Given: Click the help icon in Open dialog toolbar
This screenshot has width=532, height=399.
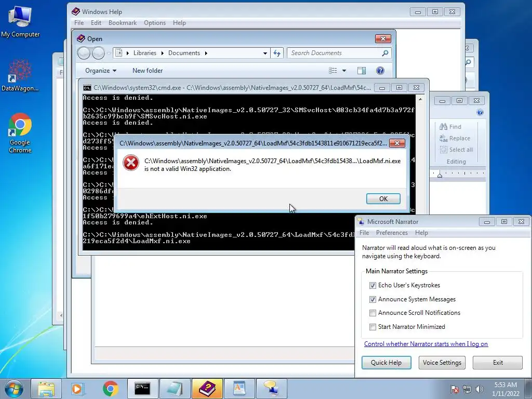Looking at the screenshot, I should pos(380,71).
